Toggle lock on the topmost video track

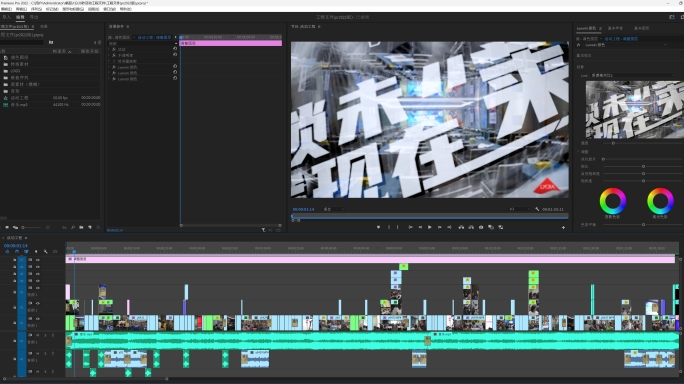click(14, 260)
